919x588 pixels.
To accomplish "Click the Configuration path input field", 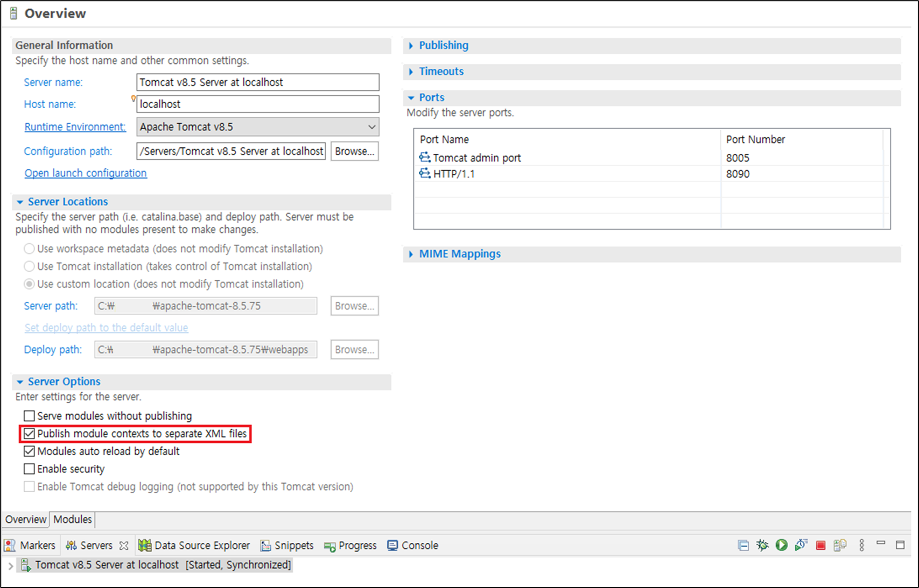I will (231, 151).
